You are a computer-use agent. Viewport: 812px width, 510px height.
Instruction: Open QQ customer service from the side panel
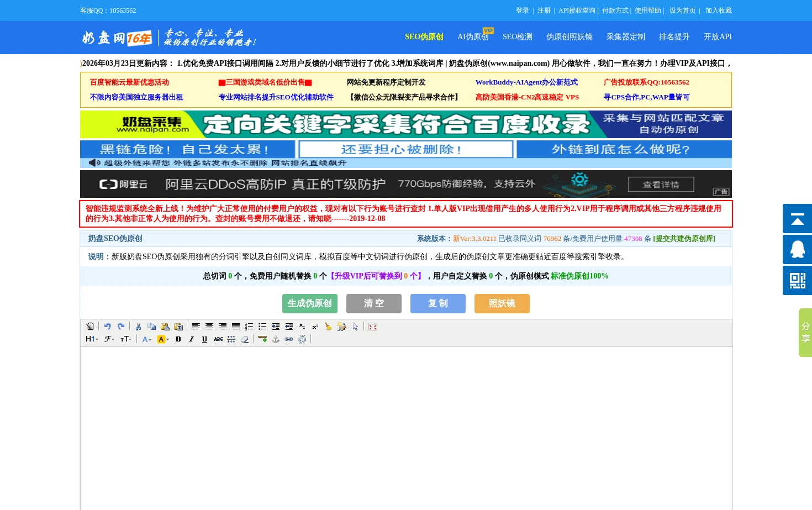pyautogui.click(x=797, y=249)
